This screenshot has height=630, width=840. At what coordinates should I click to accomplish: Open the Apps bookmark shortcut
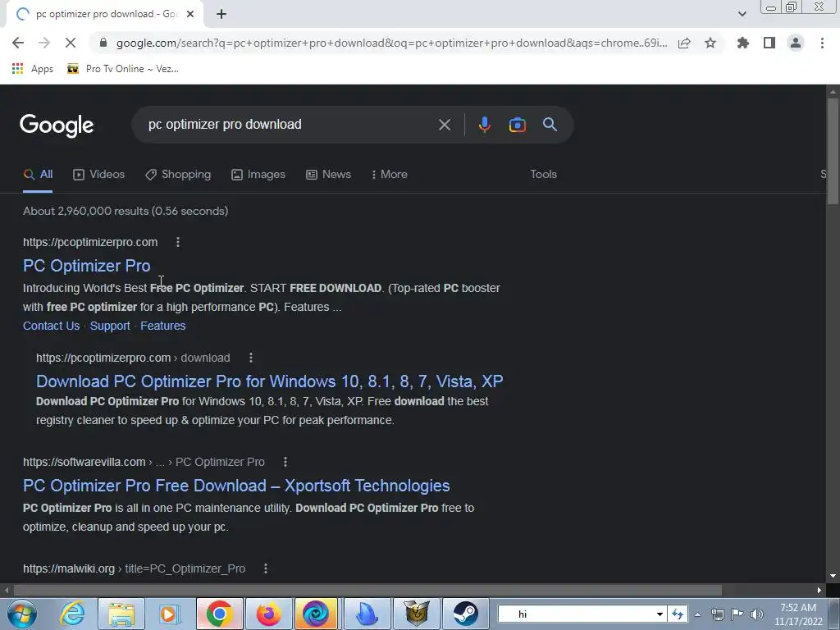[33, 69]
